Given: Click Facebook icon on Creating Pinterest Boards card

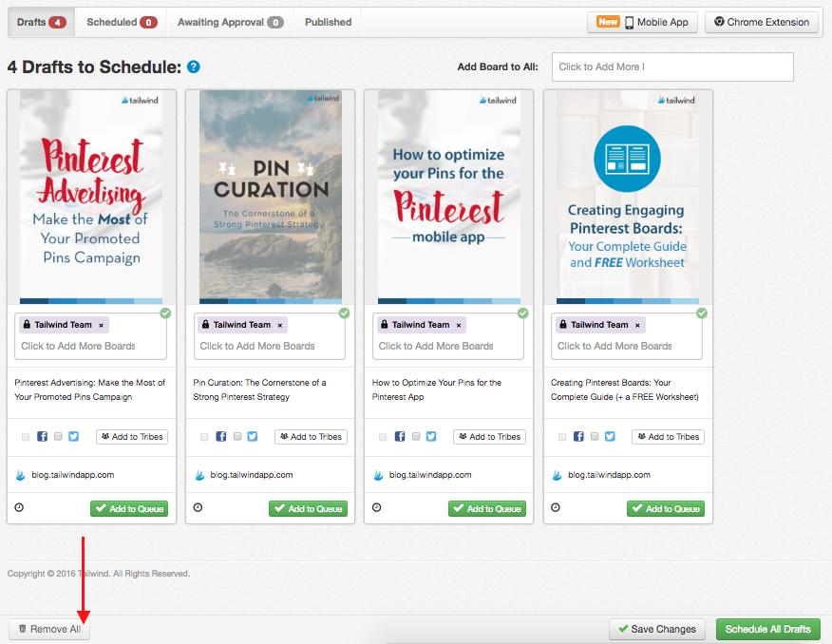Looking at the screenshot, I should click(578, 437).
